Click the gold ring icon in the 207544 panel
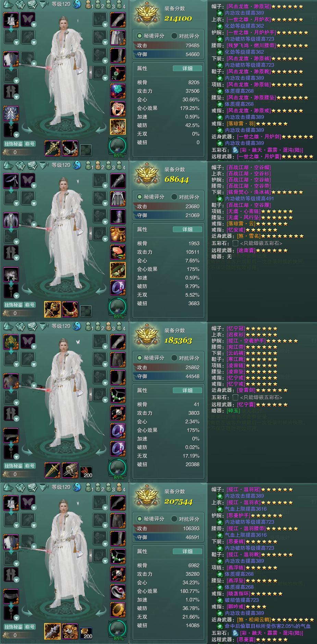This screenshot has width=317, height=644. click(x=118, y=609)
